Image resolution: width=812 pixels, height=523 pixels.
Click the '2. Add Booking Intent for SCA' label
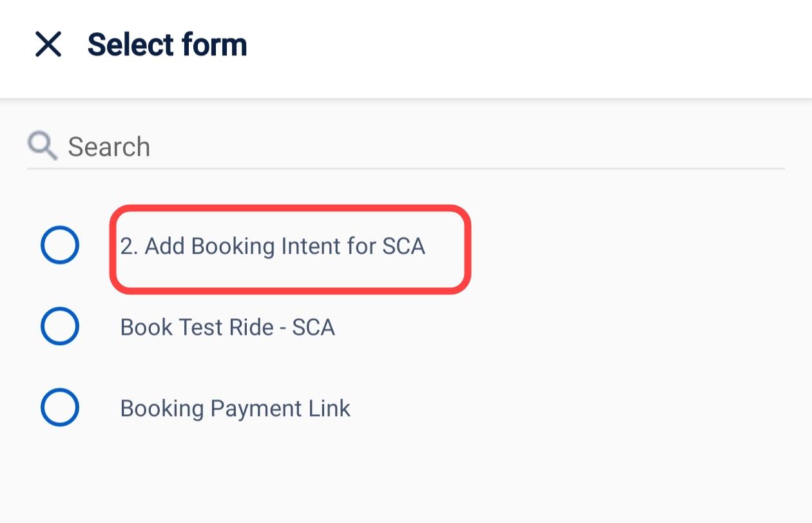(x=273, y=246)
